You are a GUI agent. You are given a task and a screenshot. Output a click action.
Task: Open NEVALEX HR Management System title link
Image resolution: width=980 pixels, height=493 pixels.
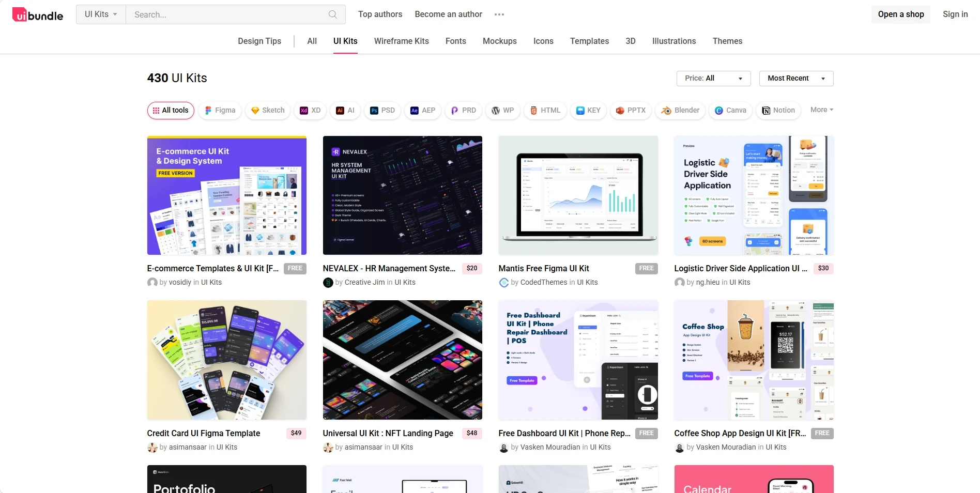pos(389,269)
